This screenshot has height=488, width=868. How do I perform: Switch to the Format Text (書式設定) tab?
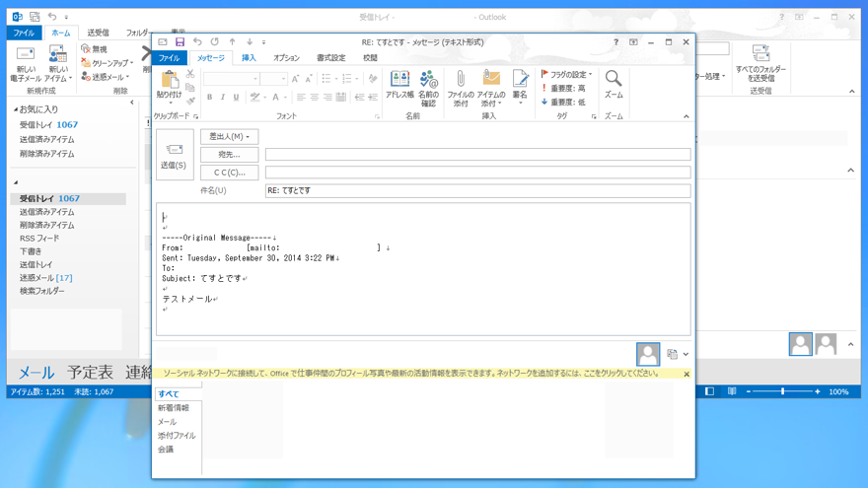pos(331,57)
